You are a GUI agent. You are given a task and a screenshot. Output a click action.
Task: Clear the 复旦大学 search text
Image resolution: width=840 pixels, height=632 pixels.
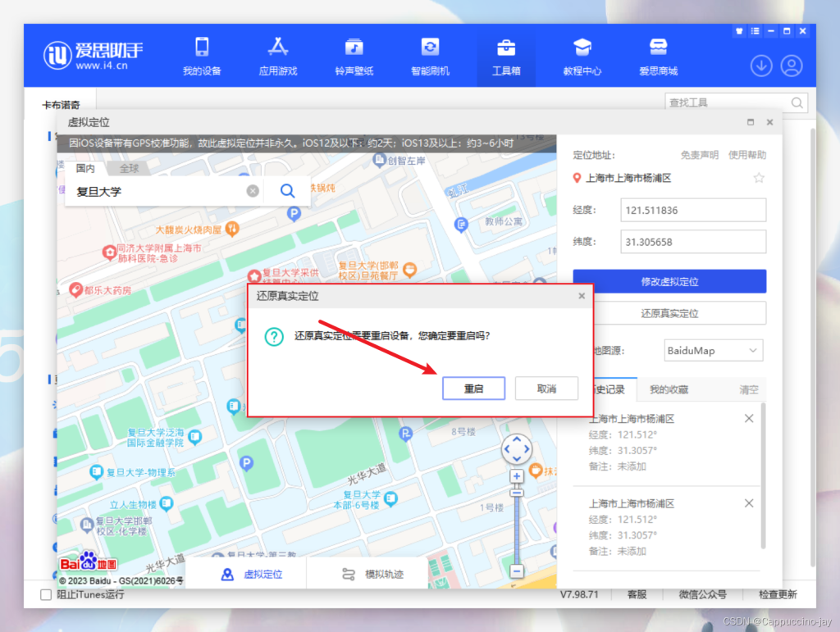click(253, 190)
